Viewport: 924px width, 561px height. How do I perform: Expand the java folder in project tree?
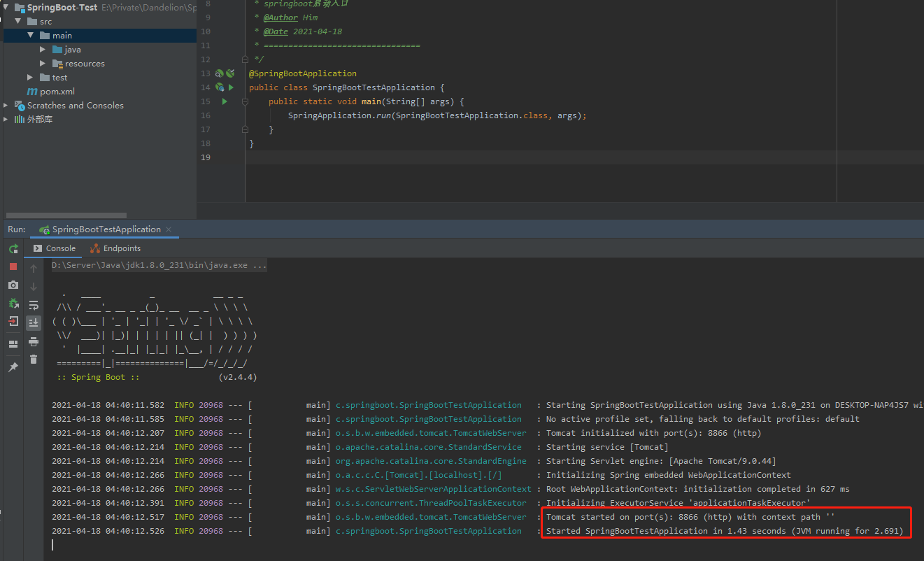(43, 50)
